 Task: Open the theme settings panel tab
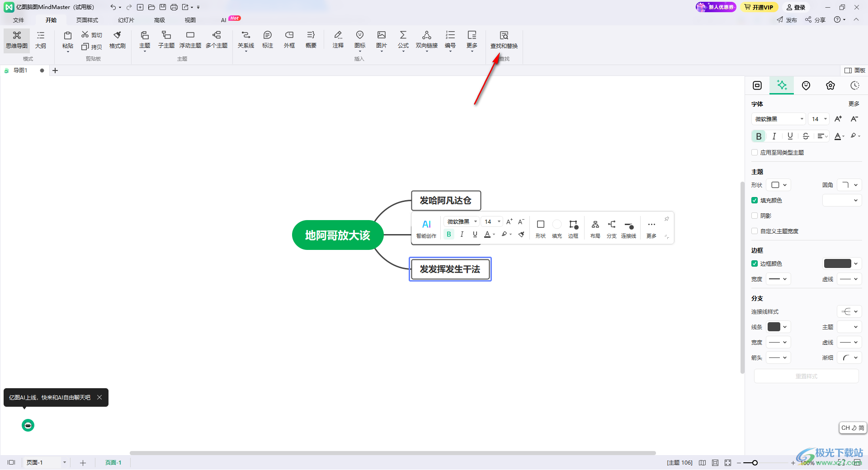[830, 85]
